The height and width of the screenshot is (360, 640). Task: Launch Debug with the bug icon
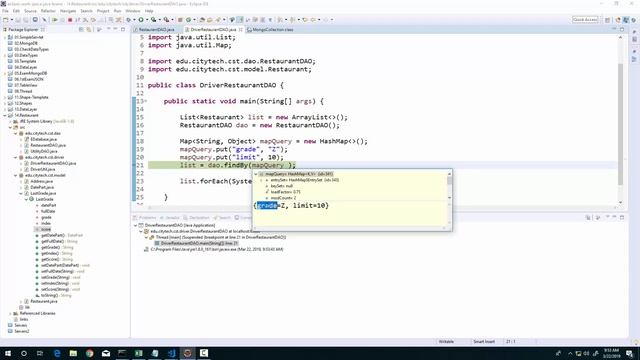[x=129, y=20]
